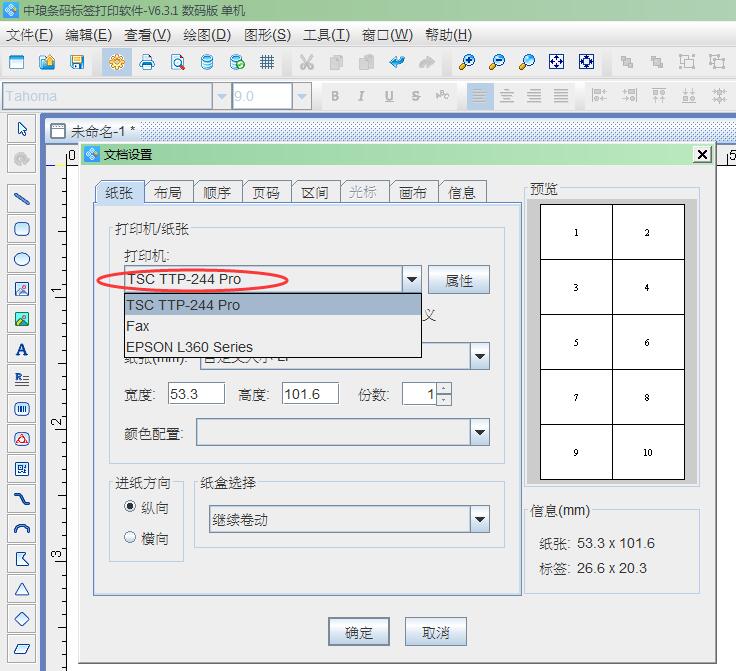Toggle the grid display icon
The width and height of the screenshot is (736, 671).
click(267, 62)
